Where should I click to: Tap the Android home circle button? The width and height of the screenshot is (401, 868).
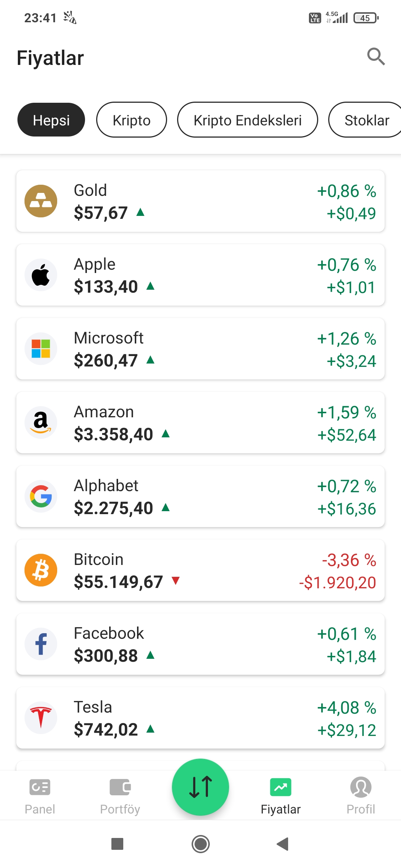[x=200, y=844]
